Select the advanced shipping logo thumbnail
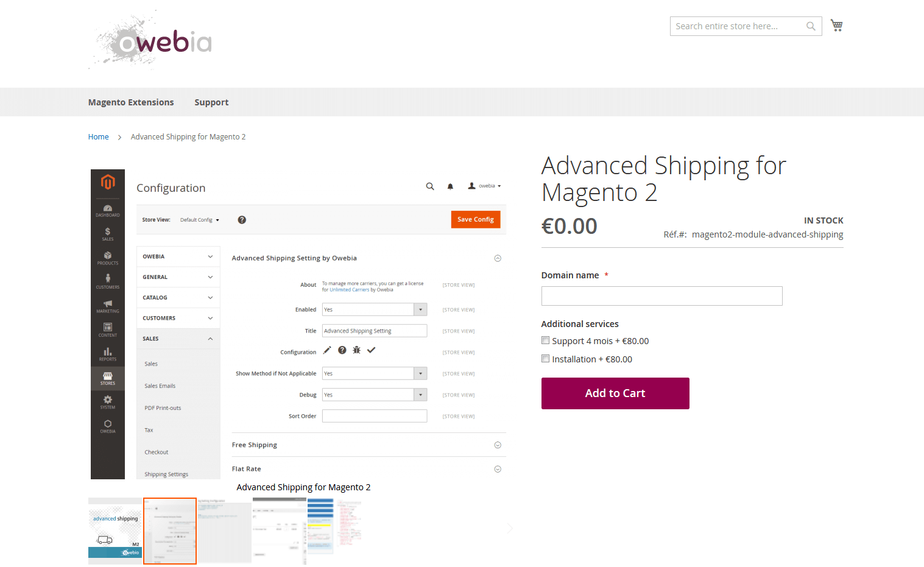This screenshot has width=924, height=567. pyautogui.click(x=115, y=531)
